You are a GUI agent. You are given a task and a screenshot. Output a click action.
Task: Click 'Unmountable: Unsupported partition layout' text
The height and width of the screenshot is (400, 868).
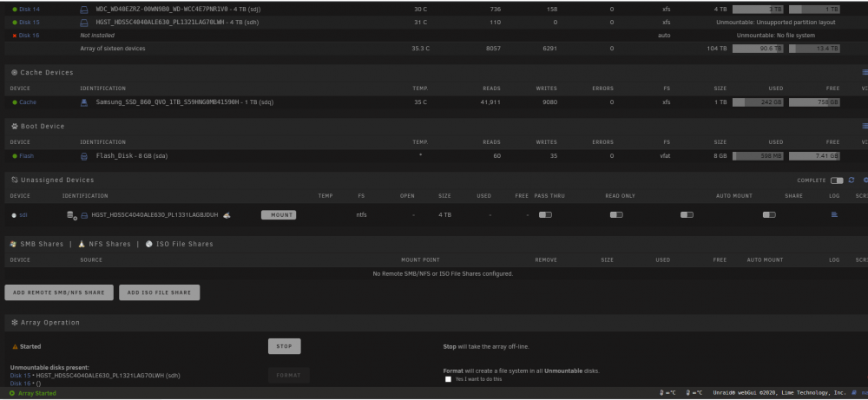point(775,23)
